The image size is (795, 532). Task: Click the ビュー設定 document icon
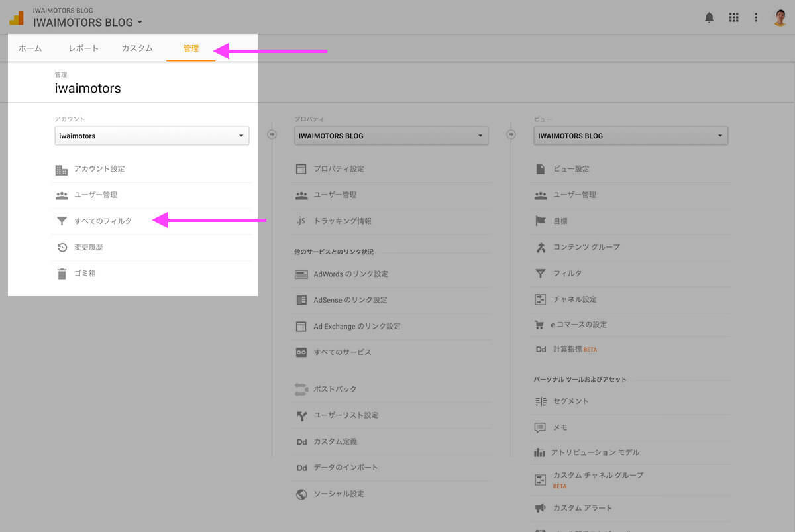(x=540, y=169)
